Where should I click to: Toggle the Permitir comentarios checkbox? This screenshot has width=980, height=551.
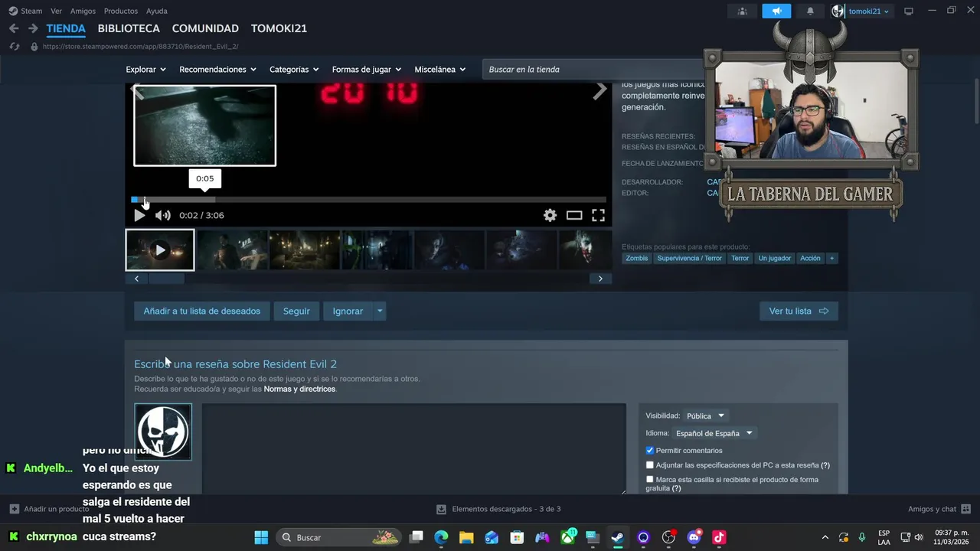pyautogui.click(x=650, y=451)
